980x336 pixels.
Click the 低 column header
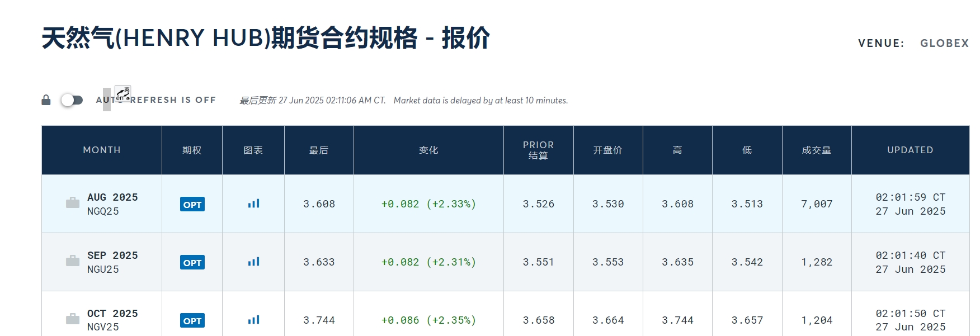pos(747,150)
